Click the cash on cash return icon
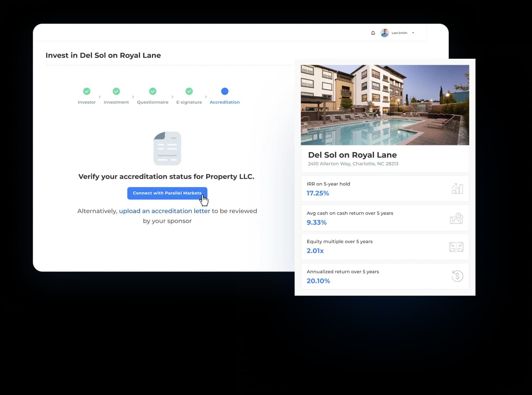The width and height of the screenshot is (532, 395). [x=456, y=218]
